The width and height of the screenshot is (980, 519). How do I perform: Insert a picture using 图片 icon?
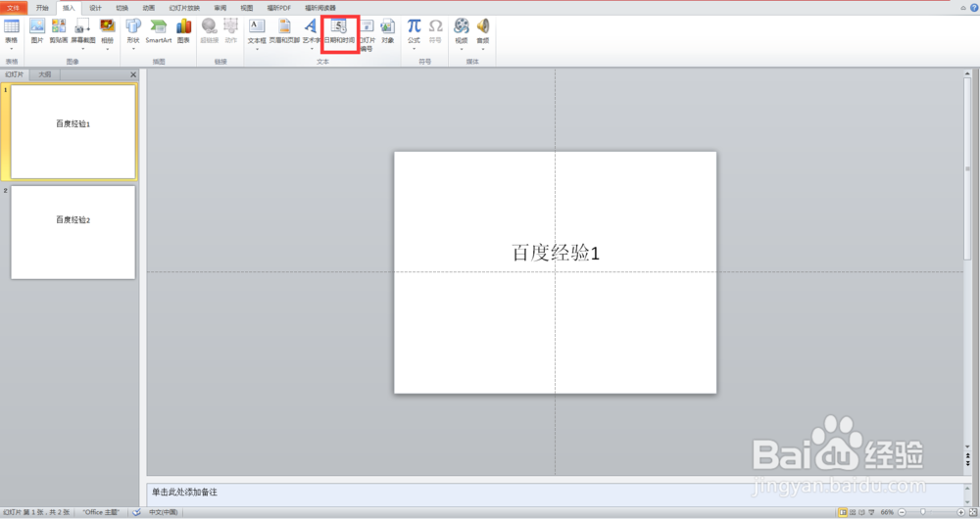pyautogui.click(x=37, y=26)
